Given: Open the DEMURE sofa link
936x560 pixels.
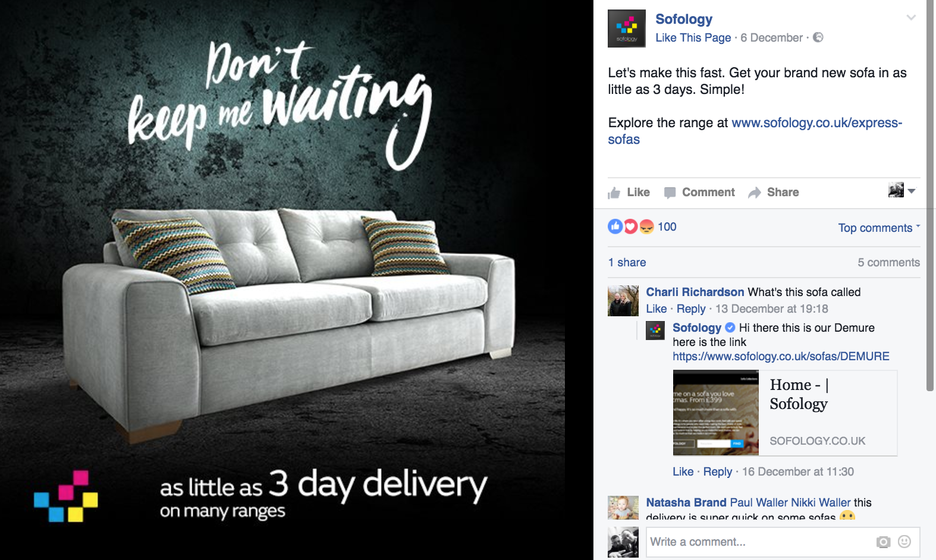Looking at the screenshot, I should tap(781, 356).
